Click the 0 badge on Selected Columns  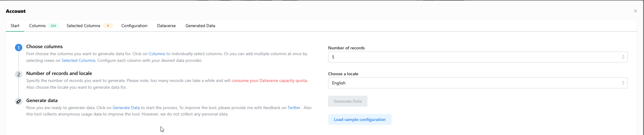click(x=108, y=26)
